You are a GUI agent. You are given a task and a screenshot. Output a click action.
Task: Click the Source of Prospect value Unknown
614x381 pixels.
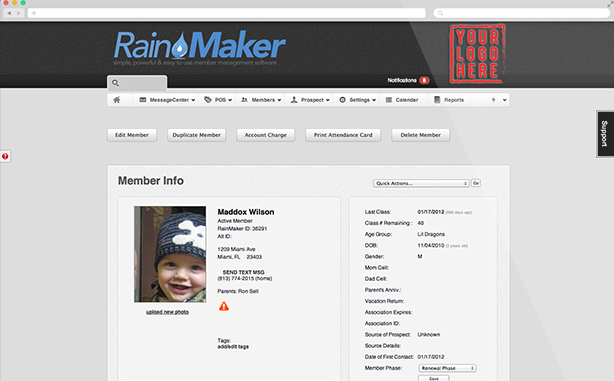[x=429, y=335]
